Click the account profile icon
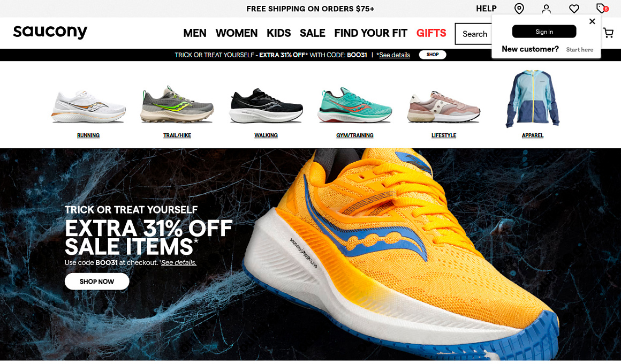 [x=546, y=9]
